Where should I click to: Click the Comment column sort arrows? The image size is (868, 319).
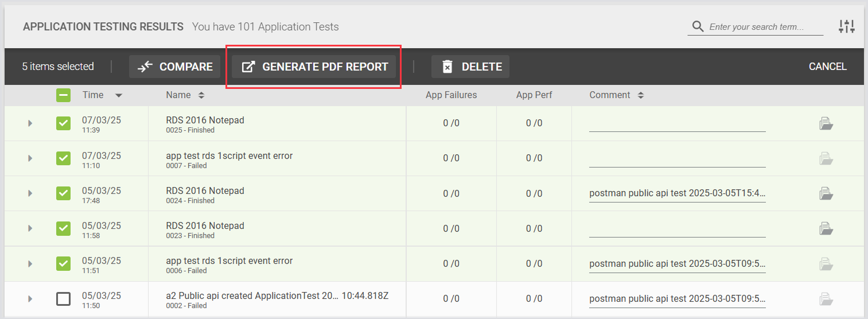(640, 95)
